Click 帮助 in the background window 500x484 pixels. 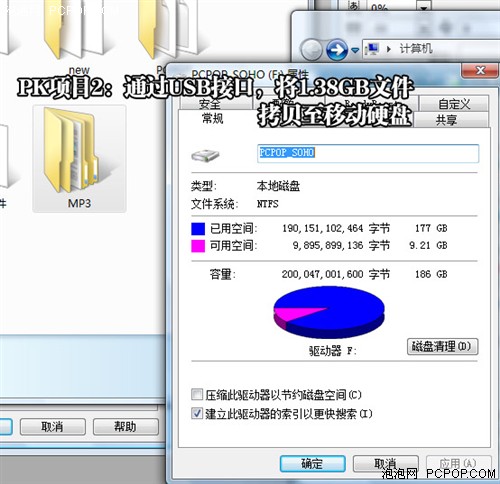[x=126, y=426]
